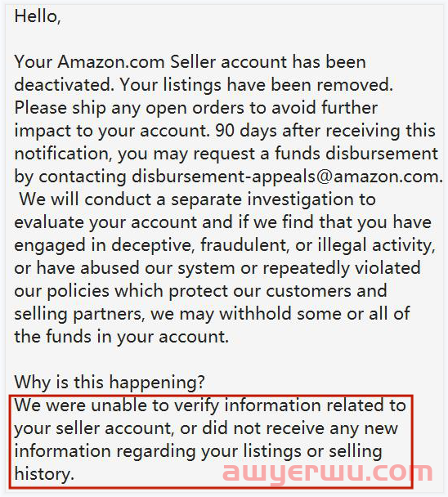The image size is (448, 497).
Task: Click the phrase "selling partners"
Action: click(x=79, y=314)
